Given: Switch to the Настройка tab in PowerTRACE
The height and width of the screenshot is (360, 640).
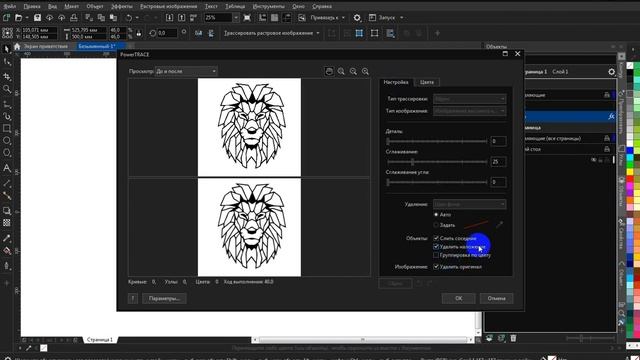Looking at the screenshot, I should [x=396, y=82].
